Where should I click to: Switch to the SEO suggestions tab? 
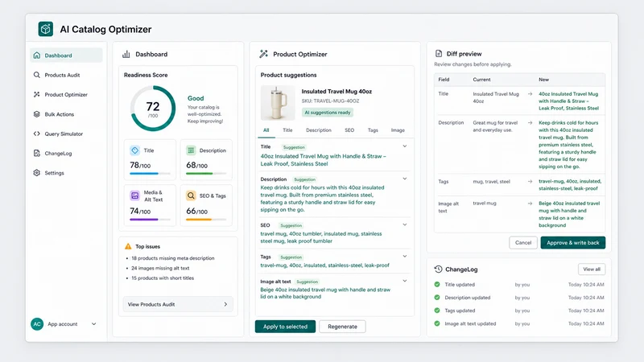(349, 130)
